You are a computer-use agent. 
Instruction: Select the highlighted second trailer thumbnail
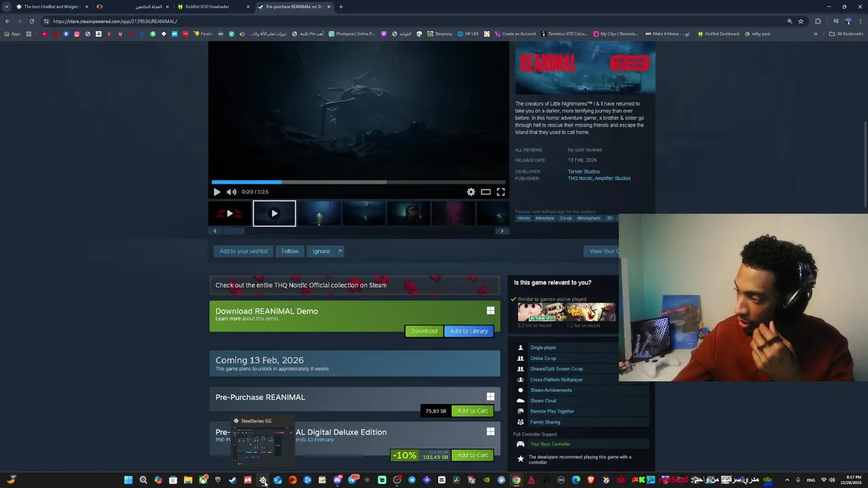pos(274,213)
